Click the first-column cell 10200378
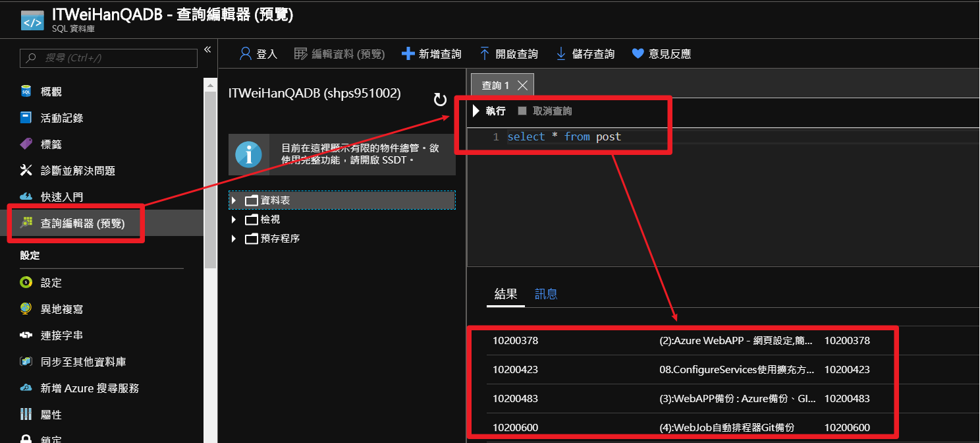Screen dimensions: 980x443 click(515, 341)
